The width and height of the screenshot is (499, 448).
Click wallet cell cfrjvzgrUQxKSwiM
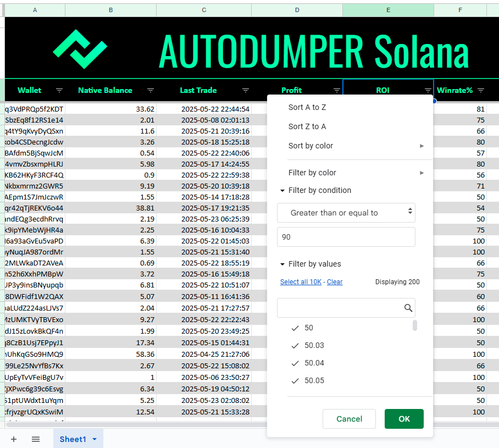click(34, 412)
